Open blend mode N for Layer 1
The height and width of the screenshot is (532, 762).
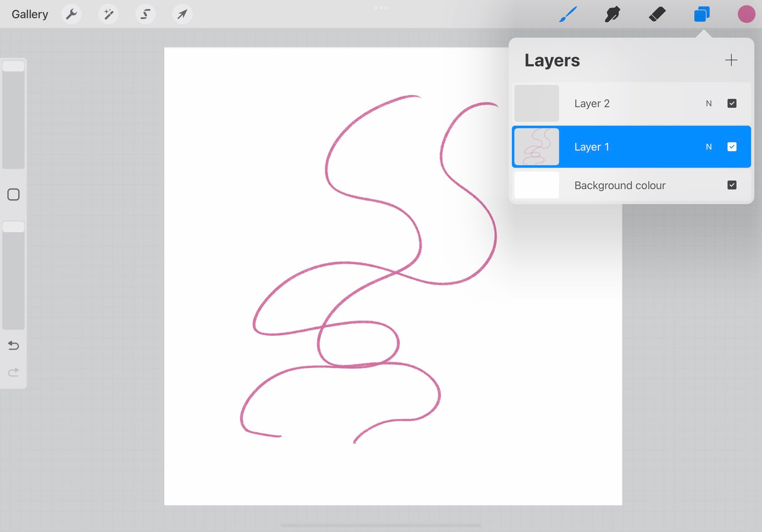(709, 147)
